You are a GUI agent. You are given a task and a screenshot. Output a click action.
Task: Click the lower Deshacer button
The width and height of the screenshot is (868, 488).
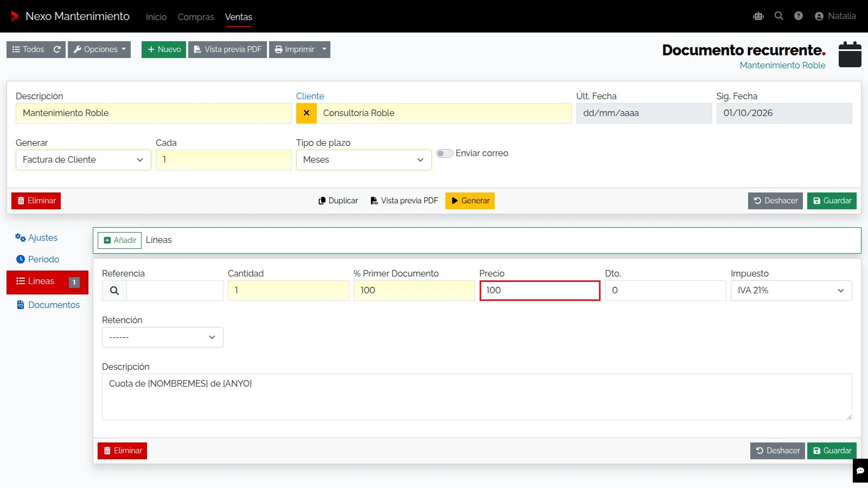click(777, 451)
